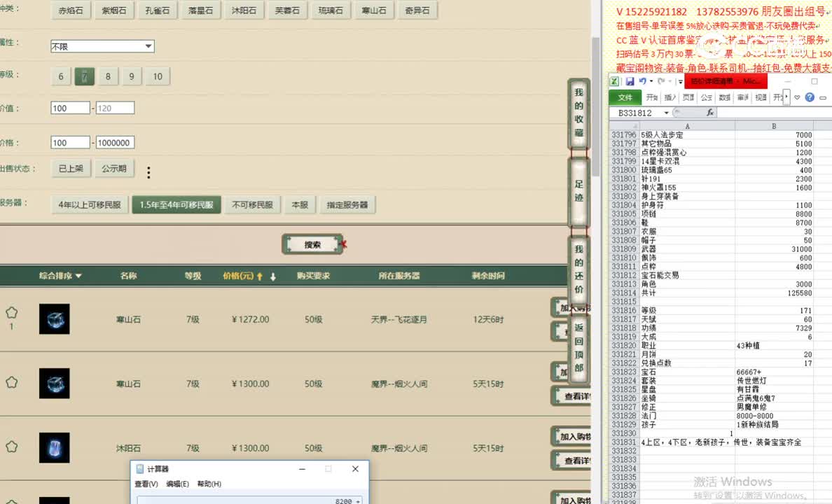Click the Excel formula bar input
Screen dimensions: 832x504
pos(774,113)
